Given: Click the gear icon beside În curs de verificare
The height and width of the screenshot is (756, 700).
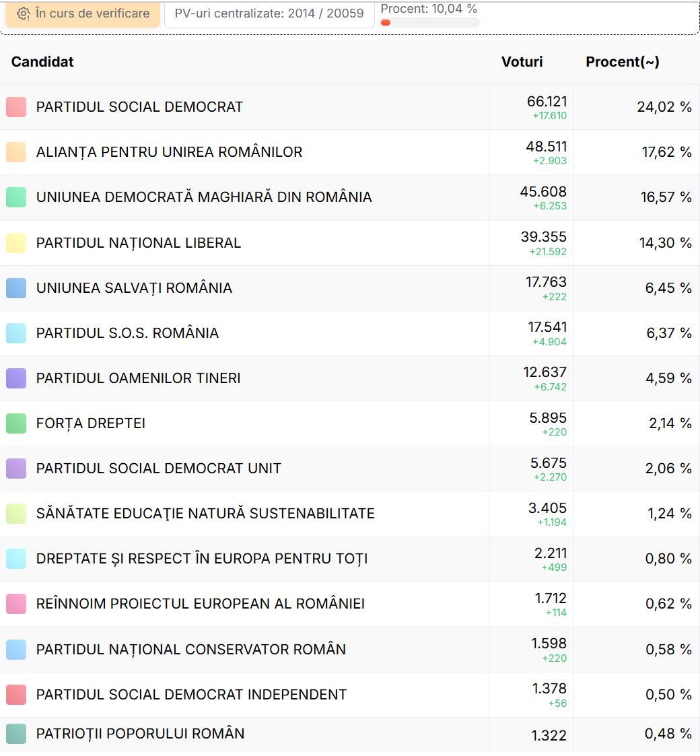Looking at the screenshot, I should tap(24, 14).
